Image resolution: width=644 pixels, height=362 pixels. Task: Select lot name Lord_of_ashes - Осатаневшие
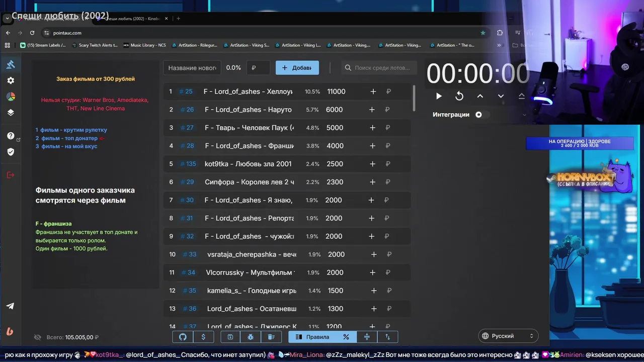(252, 309)
